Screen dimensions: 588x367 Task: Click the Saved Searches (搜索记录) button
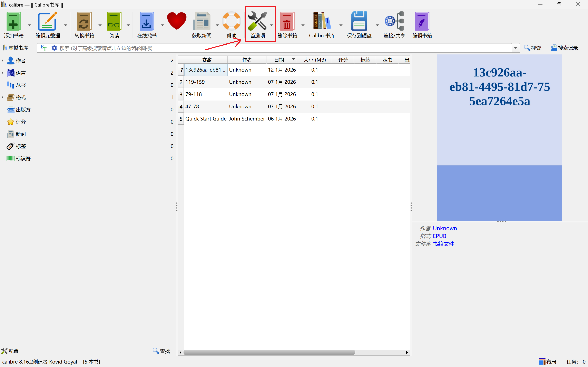pyautogui.click(x=564, y=48)
